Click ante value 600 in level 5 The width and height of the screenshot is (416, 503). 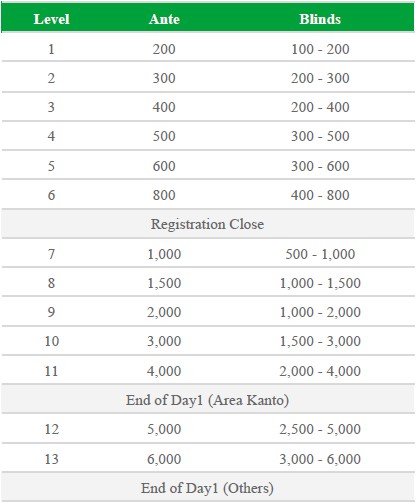click(164, 166)
